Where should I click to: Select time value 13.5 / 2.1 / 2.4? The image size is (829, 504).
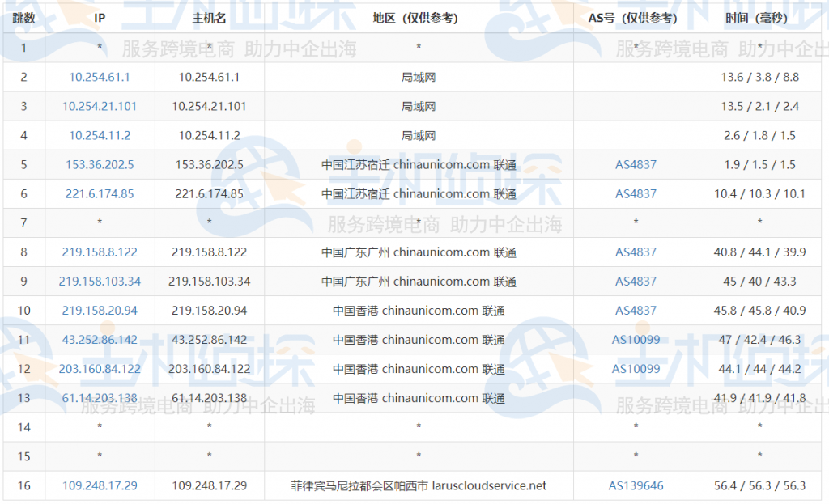pyautogui.click(x=759, y=106)
